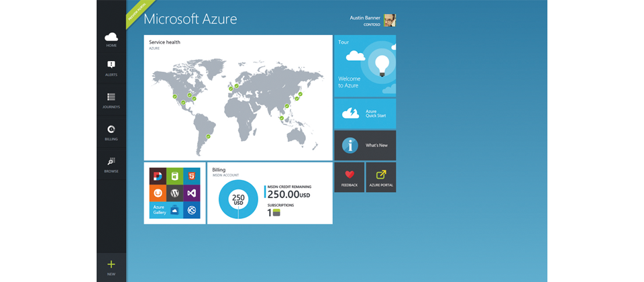Click the CONTOSO directory label
This screenshot has width=644, height=282.
pyautogui.click(x=372, y=25)
